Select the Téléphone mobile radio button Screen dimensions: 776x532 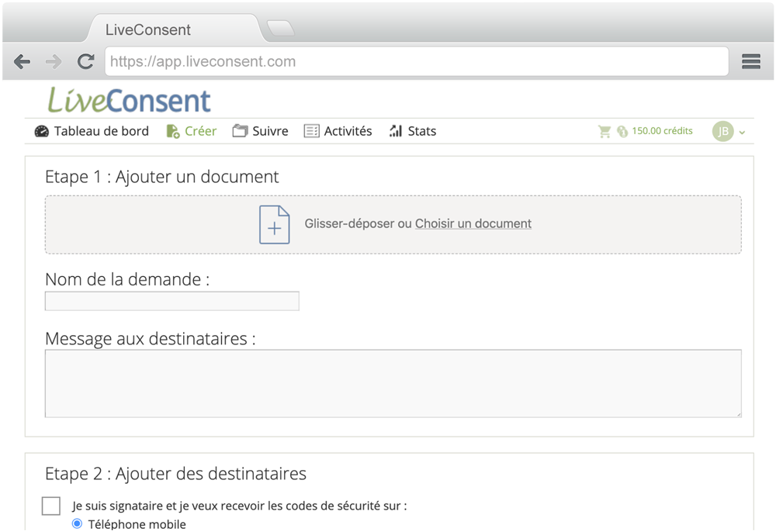[77, 524]
